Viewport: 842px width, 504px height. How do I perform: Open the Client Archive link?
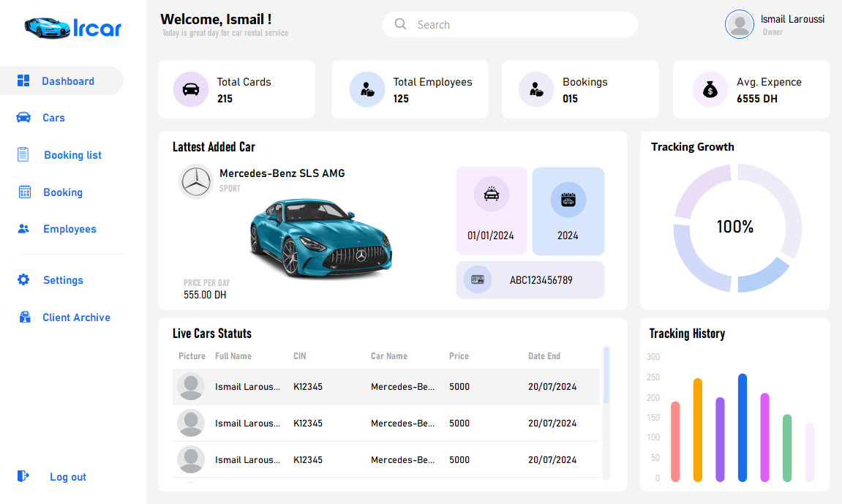coord(76,317)
